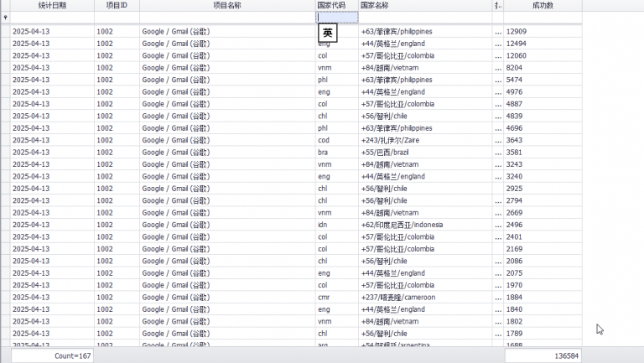Select the cell with value 4976
Screen dimensions: 644x363
(x=543, y=92)
